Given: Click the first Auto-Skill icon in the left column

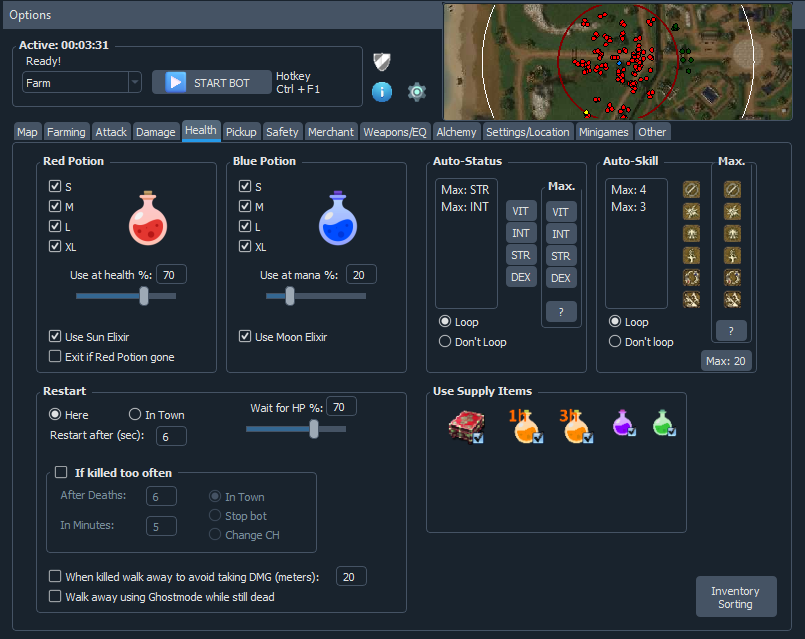Looking at the screenshot, I should [x=692, y=189].
